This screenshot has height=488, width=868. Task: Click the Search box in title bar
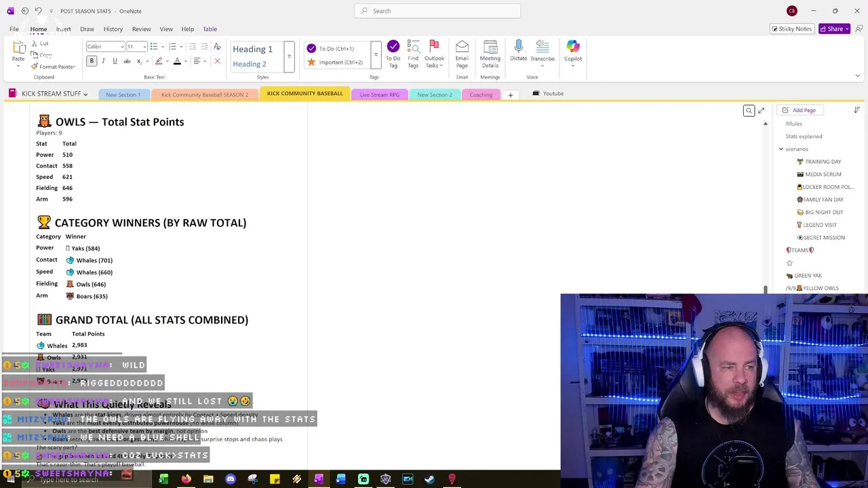[437, 11]
